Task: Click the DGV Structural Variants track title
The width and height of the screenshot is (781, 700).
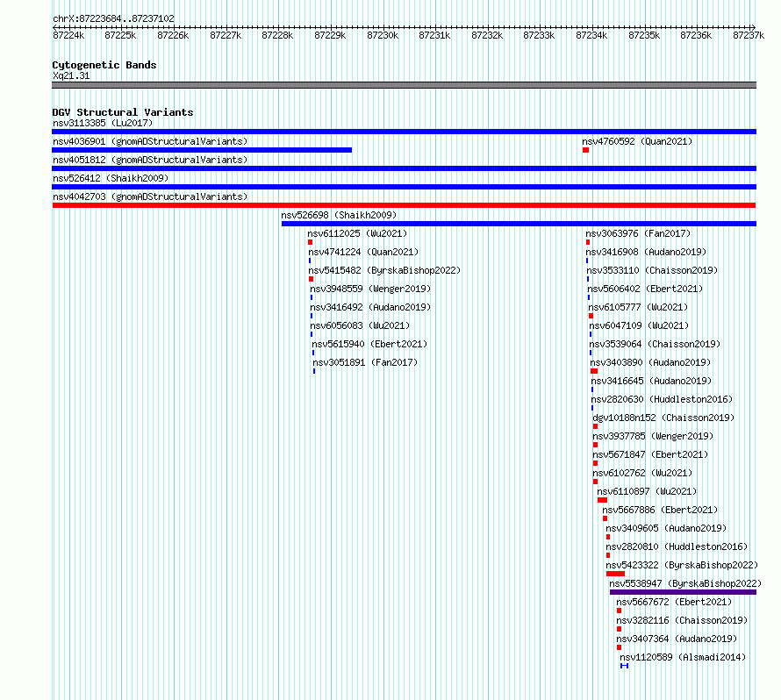Action: 123,112
